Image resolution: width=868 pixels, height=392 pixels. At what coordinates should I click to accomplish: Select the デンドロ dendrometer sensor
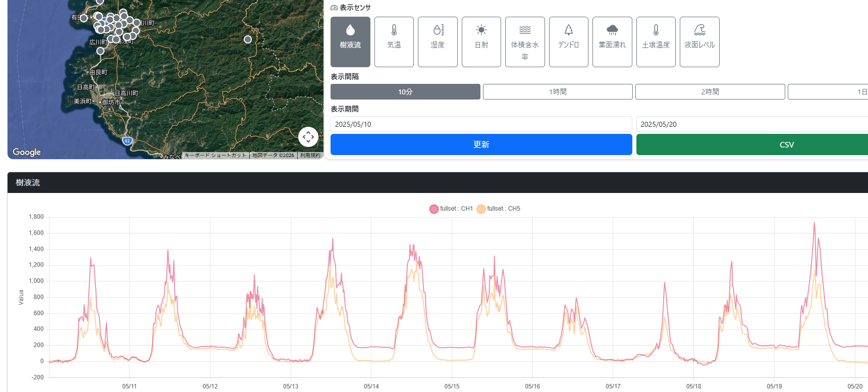point(569,42)
